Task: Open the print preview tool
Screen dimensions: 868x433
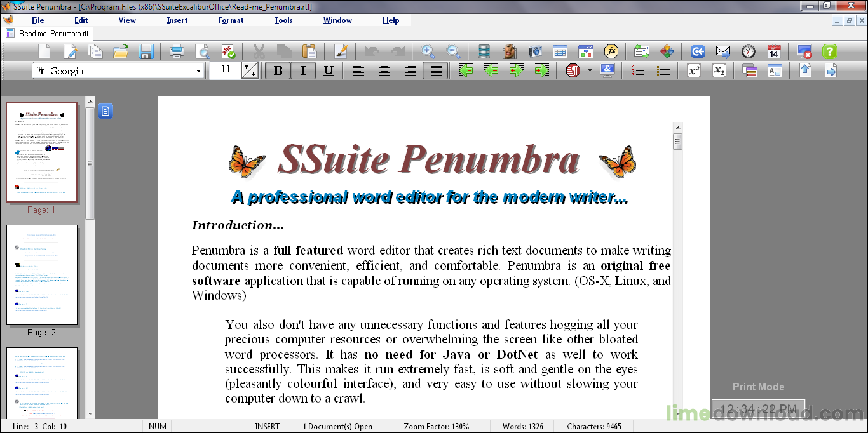Action: (x=203, y=51)
